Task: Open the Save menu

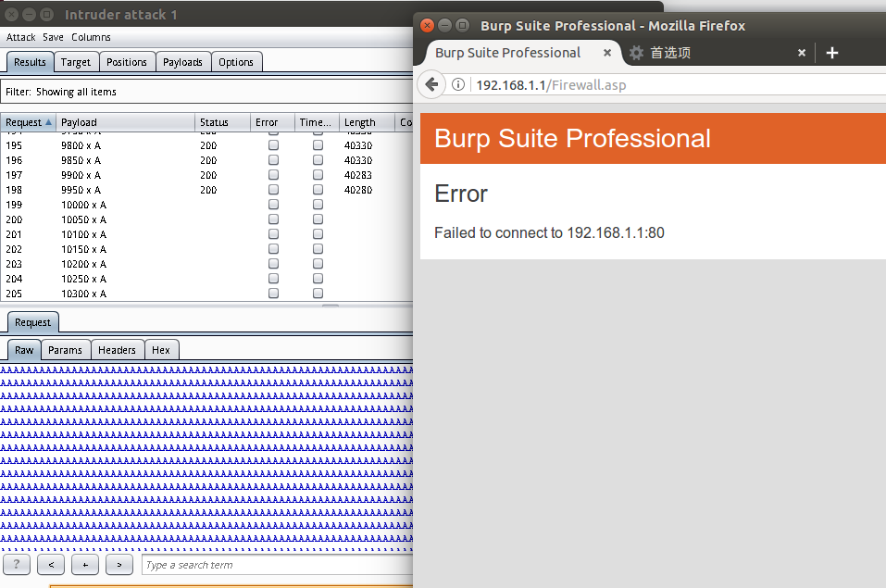Action: click(x=53, y=37)
